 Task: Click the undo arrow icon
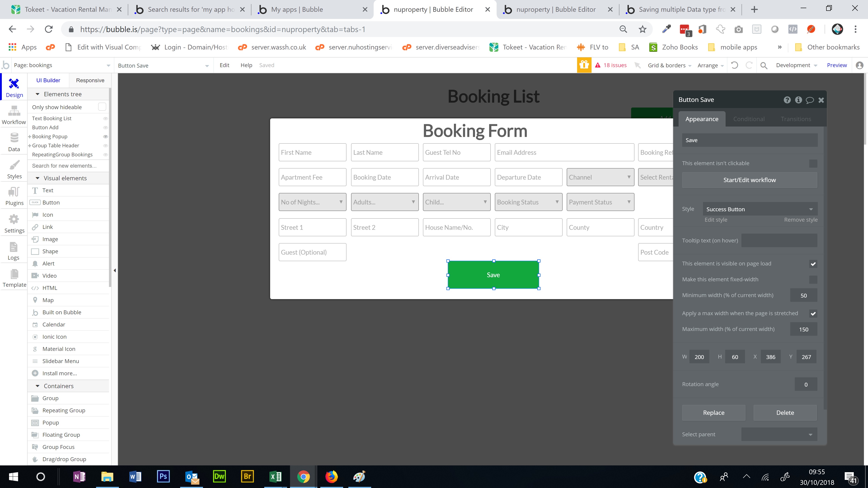pos(735,65)
